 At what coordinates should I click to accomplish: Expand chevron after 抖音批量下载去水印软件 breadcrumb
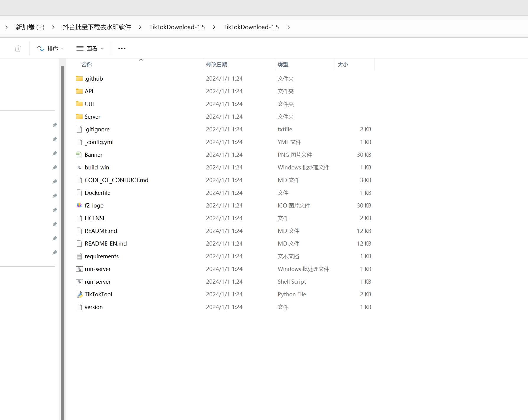pos(140,27)
